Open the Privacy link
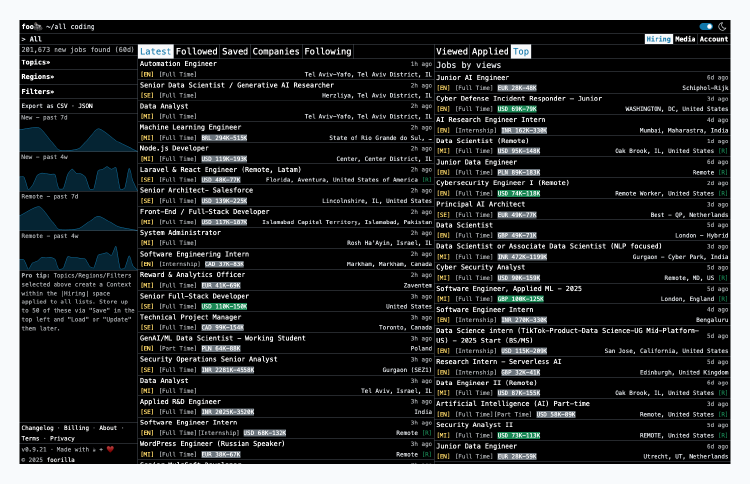Viewport: 750px width, 484px height. tap(62, 439)
